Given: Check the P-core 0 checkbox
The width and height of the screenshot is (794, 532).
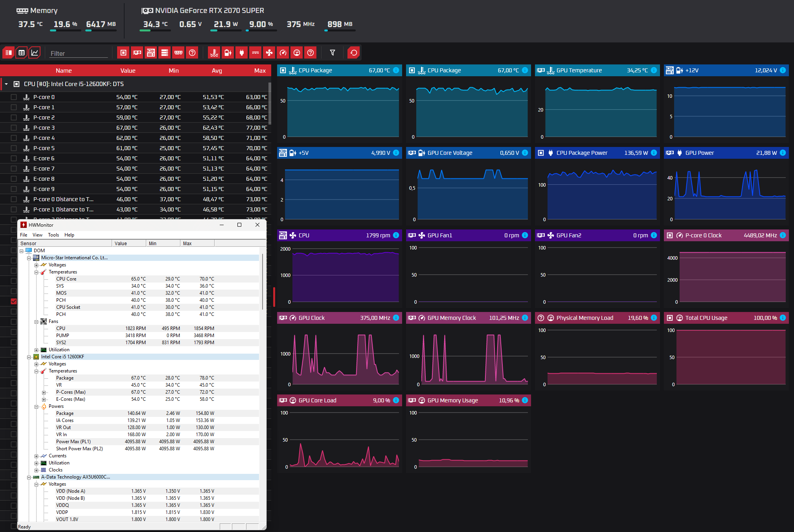Looking at the screenshot, I should click(x=14, y=97).
